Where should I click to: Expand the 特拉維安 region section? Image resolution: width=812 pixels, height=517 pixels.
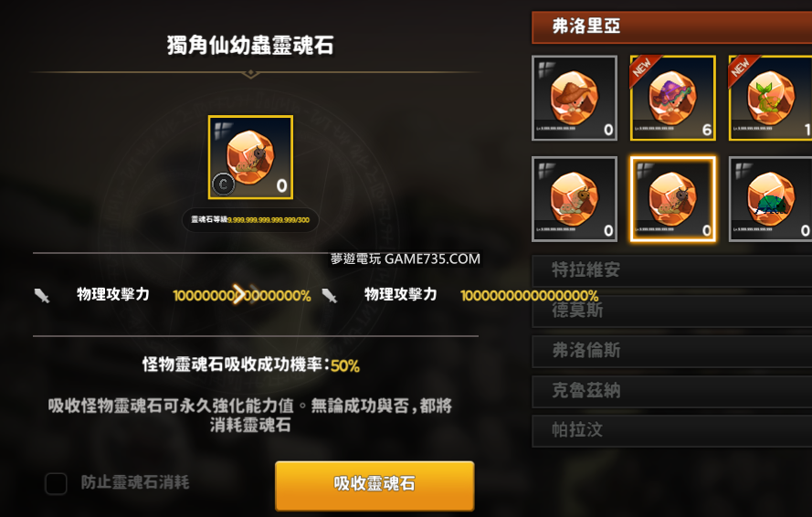coord(671,270)
